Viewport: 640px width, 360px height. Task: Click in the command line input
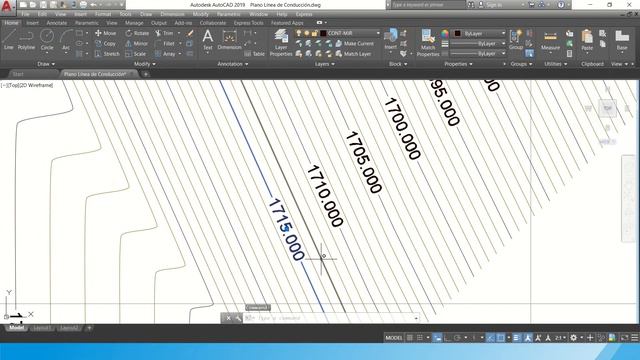tap(331, 318)
